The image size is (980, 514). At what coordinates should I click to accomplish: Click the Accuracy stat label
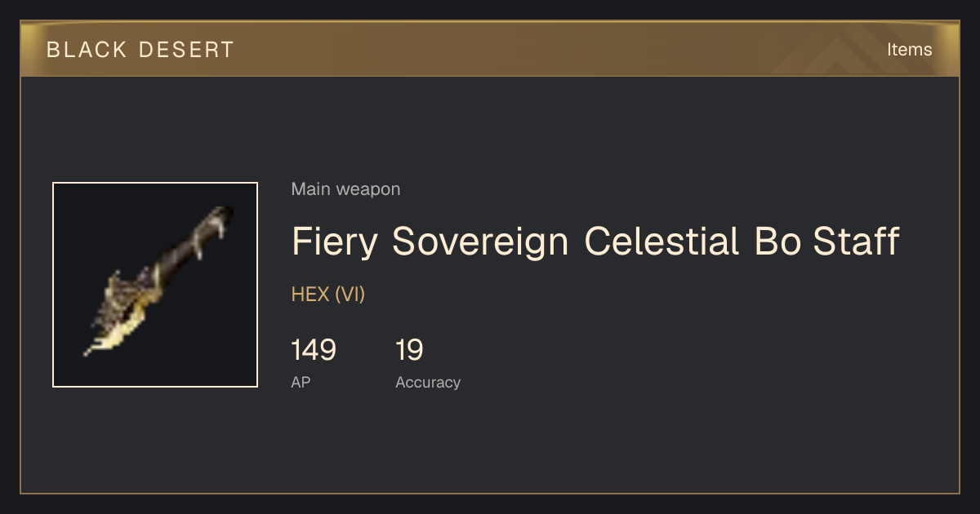[x=428, y=382]
